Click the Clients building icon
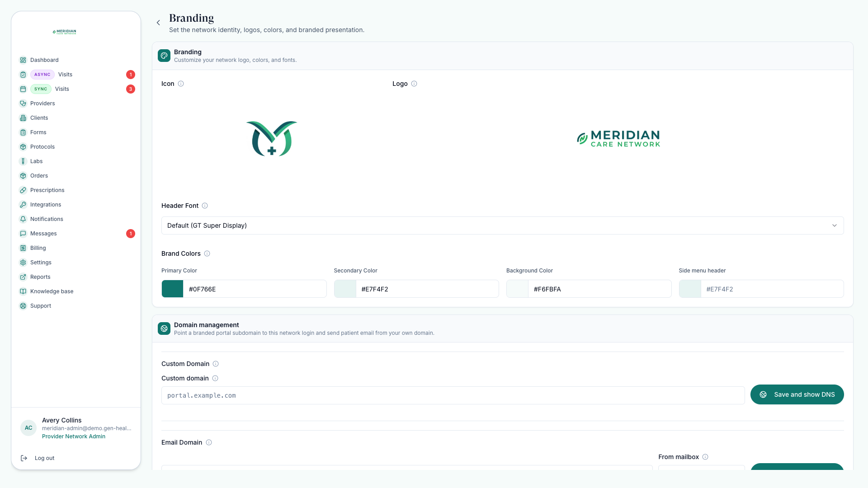868x488 pixels. 23,118
